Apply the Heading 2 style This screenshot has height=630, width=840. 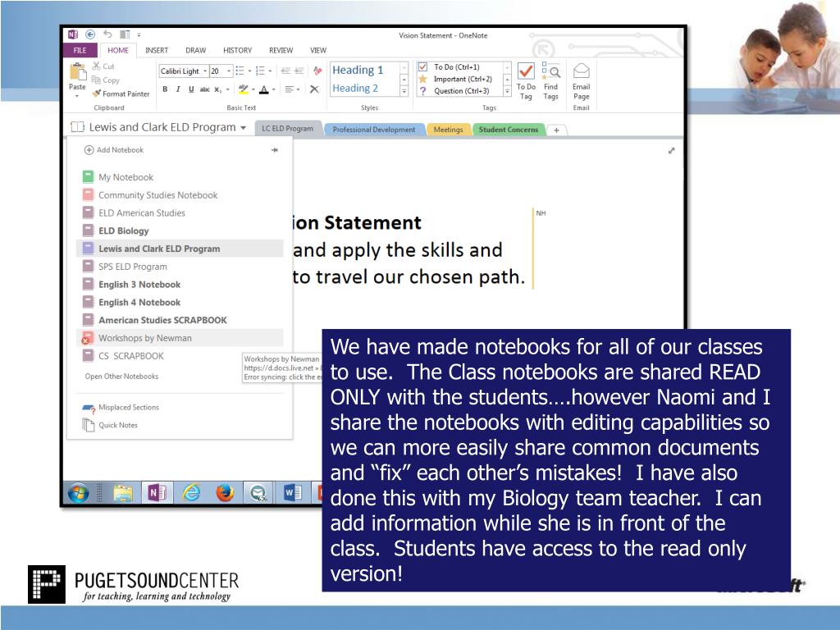(355, 88)
